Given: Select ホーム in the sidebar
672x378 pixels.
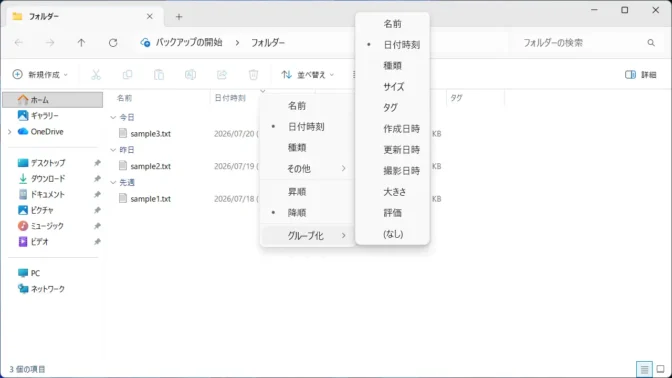Looking at the screenshot, I should pyautogui.click(x=53, y=100).
